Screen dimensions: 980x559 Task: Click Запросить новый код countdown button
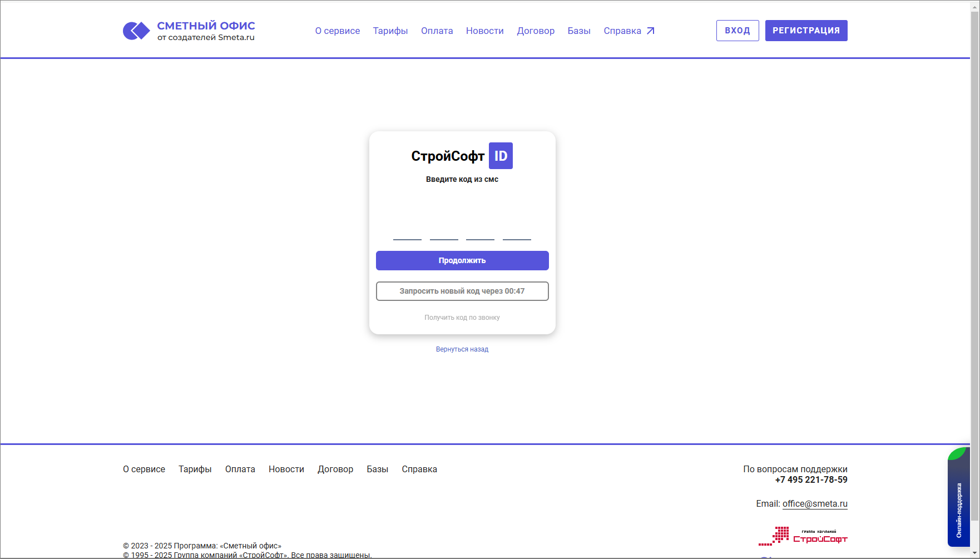[x=462, y=291]
